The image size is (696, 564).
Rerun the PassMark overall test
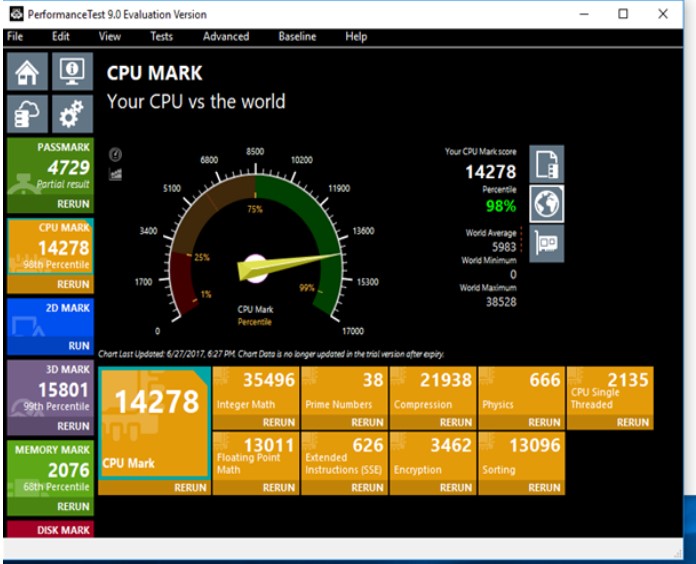pos(73,204)
